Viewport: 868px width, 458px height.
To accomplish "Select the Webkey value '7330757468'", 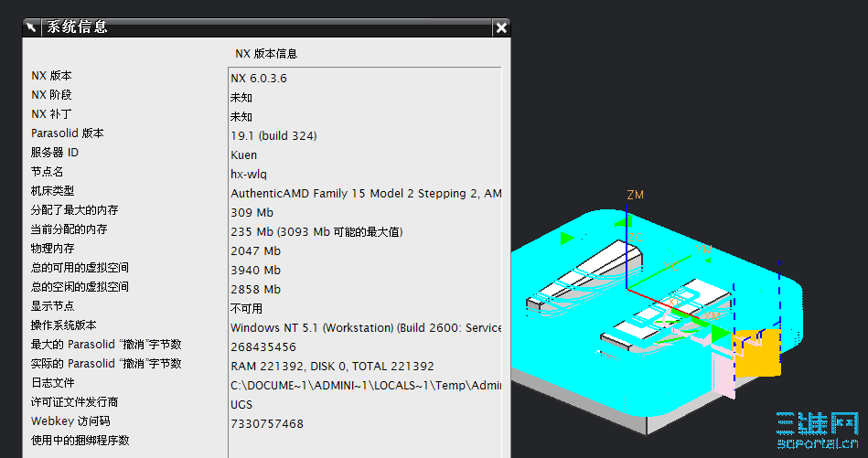I will [x=267, y=423].
